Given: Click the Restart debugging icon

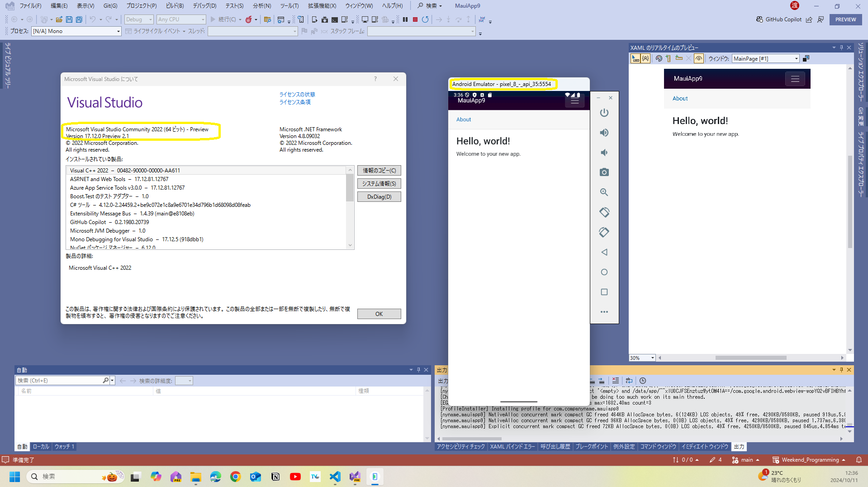Looking at the screenshot, I should click(x=425, y=19).
